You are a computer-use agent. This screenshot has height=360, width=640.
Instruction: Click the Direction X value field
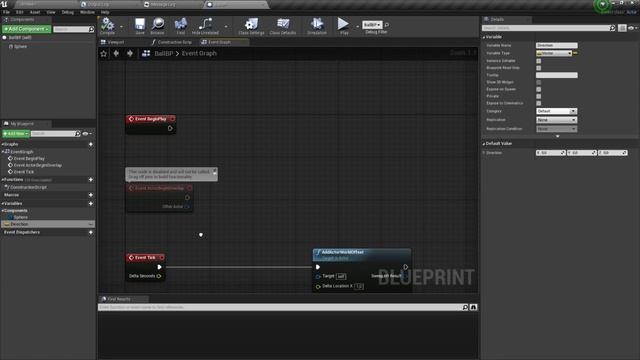[551, 153]
